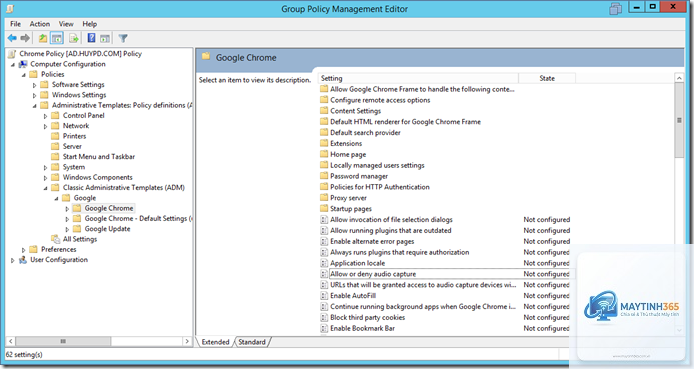Click the tree pane horizontal scrollbar thumb
Image resolution: width=694 pixels, height=369 pixels.
pyautogui.click(x=63, y=342)
